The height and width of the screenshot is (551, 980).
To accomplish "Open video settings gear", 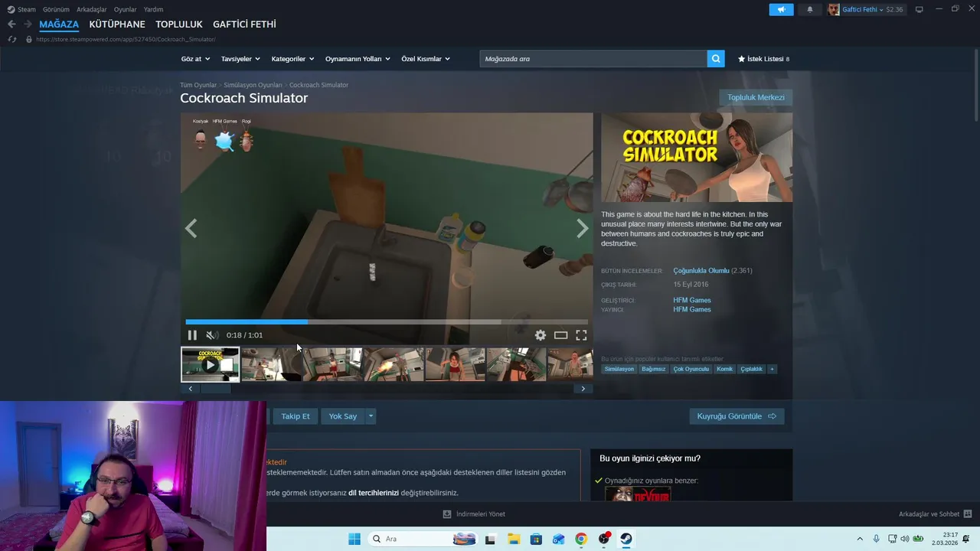I will click(x=541, y=335).
